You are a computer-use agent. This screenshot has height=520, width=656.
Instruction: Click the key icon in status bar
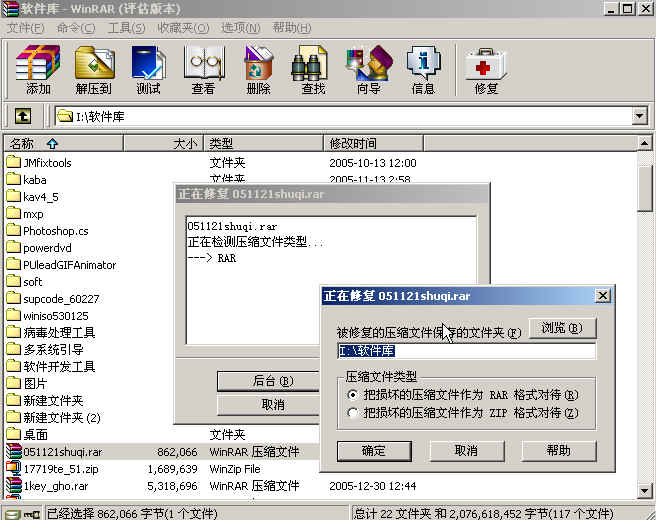pos(31,514)
